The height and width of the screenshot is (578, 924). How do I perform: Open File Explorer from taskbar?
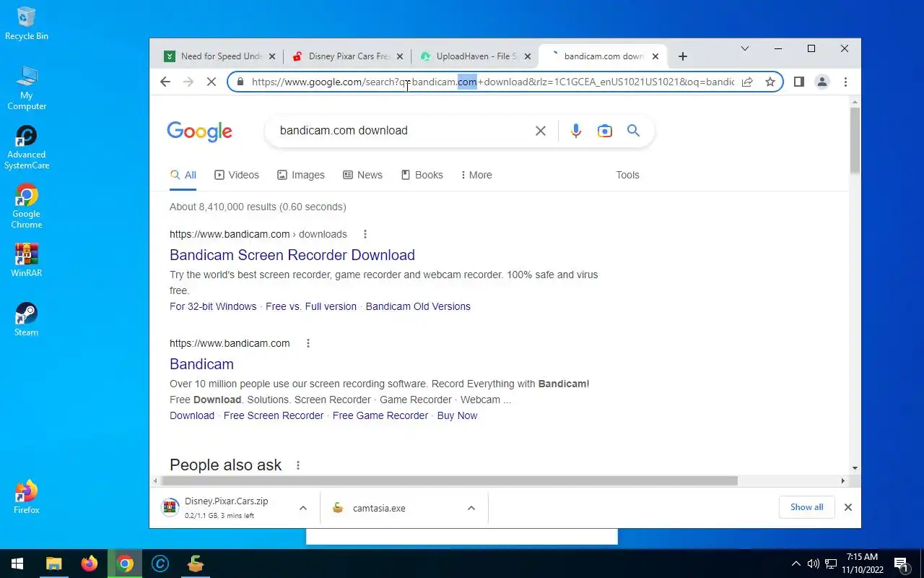54,564
